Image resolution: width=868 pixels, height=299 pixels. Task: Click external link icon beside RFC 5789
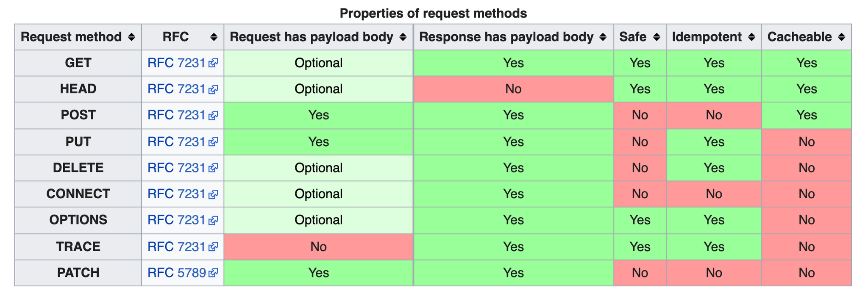point(214,273)
